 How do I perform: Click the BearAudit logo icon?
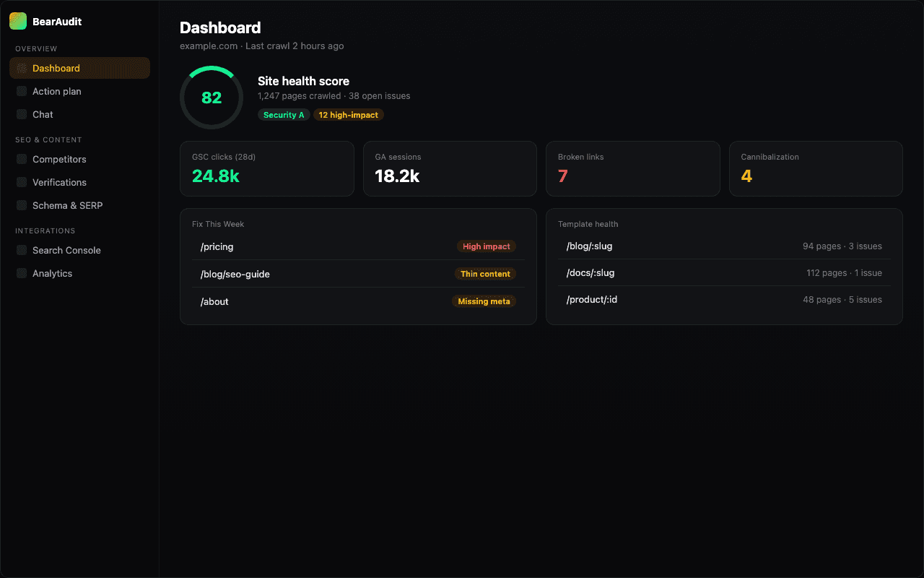click(18, 22)
